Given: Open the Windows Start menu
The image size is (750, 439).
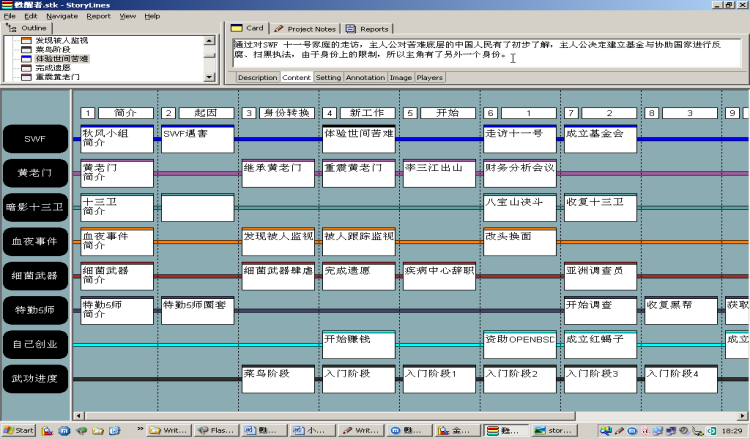Looking at the screenshot, I should click(x=19, y=430).
